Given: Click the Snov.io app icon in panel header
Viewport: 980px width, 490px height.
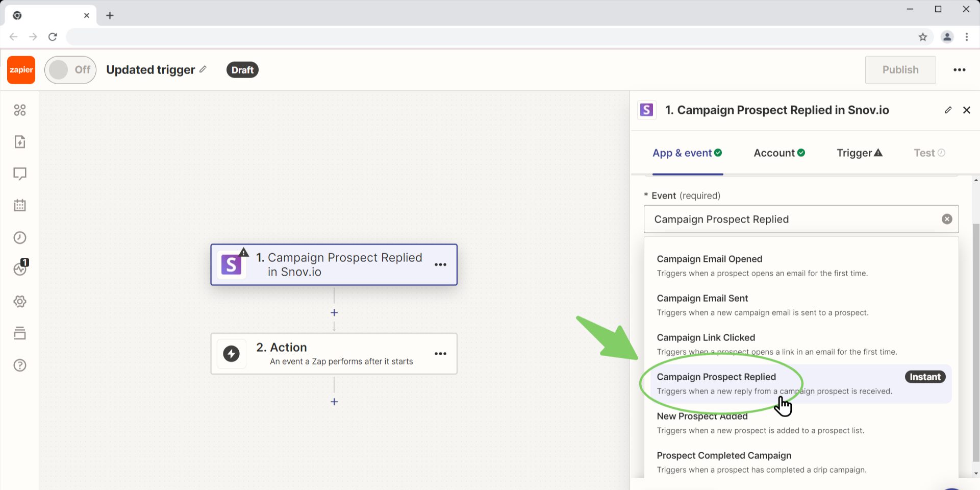Looking at the screenshot, I should (x=646, y=110).
